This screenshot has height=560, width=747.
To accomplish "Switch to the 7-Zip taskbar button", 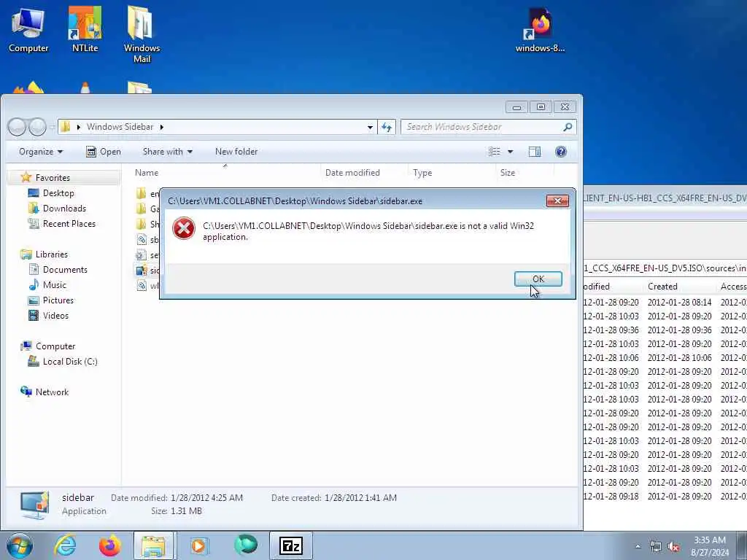I will tap(291, 545).
